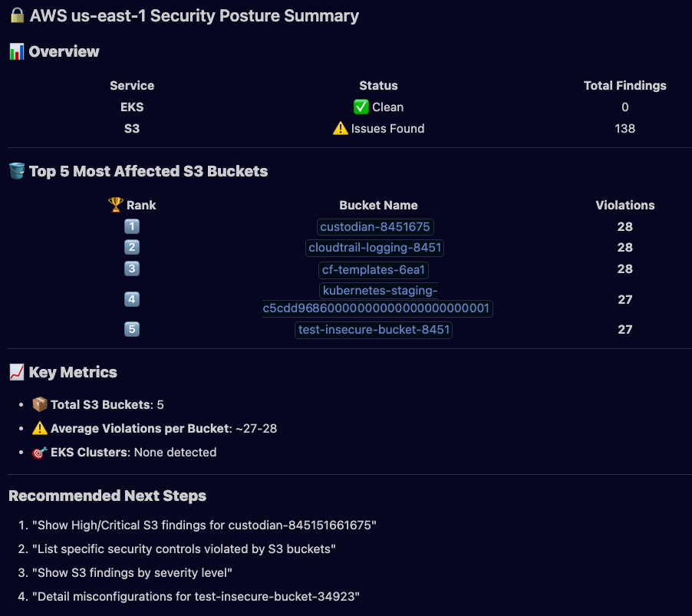Click the EKS service cell

coord(132,107)
